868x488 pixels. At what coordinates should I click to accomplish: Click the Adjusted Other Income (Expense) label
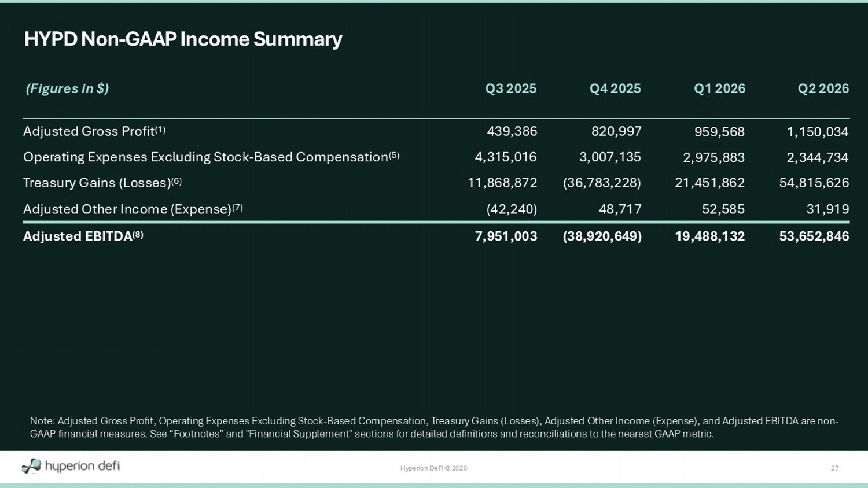point(133,209)
